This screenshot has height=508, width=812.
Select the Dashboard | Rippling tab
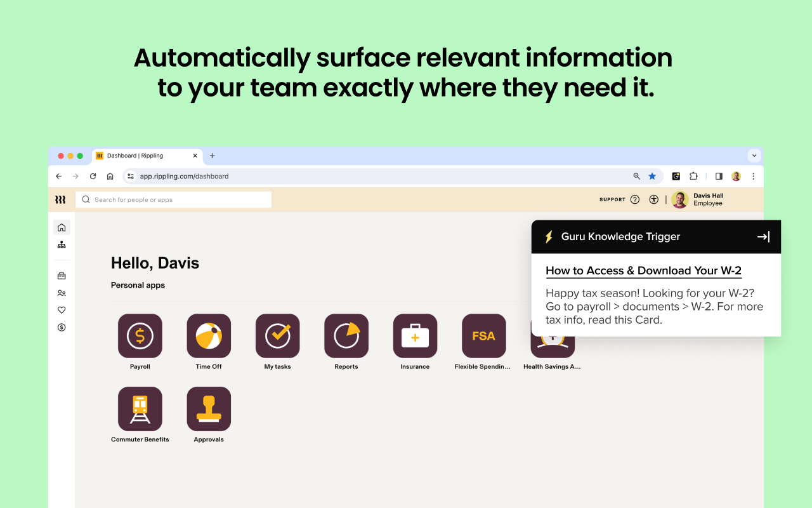point(147,156)
